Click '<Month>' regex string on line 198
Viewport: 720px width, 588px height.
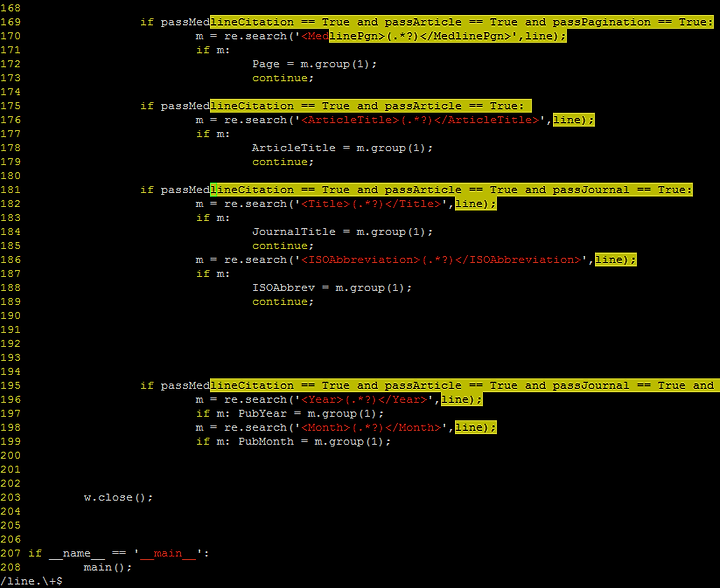371,428
